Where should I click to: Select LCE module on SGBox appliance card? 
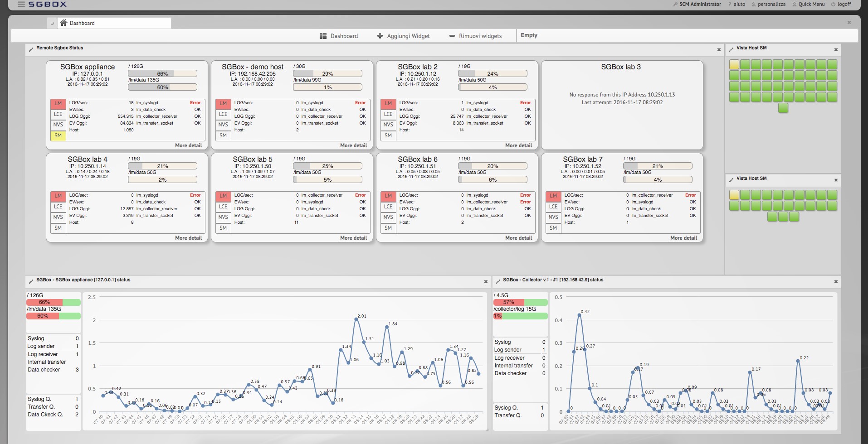tap(58, 114)
